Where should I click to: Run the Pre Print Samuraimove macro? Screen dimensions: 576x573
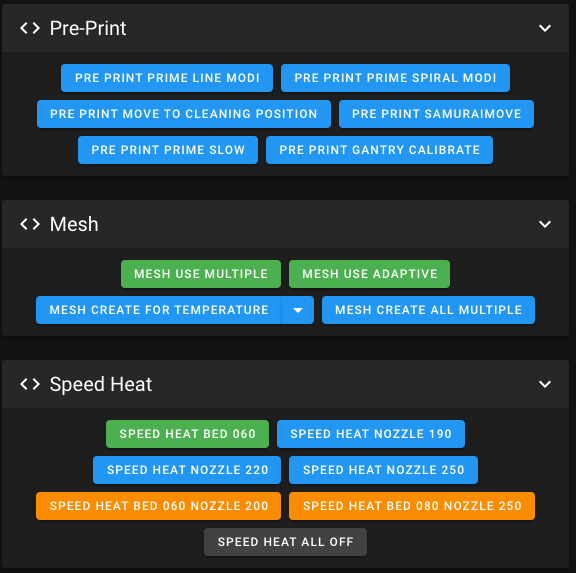436,114
